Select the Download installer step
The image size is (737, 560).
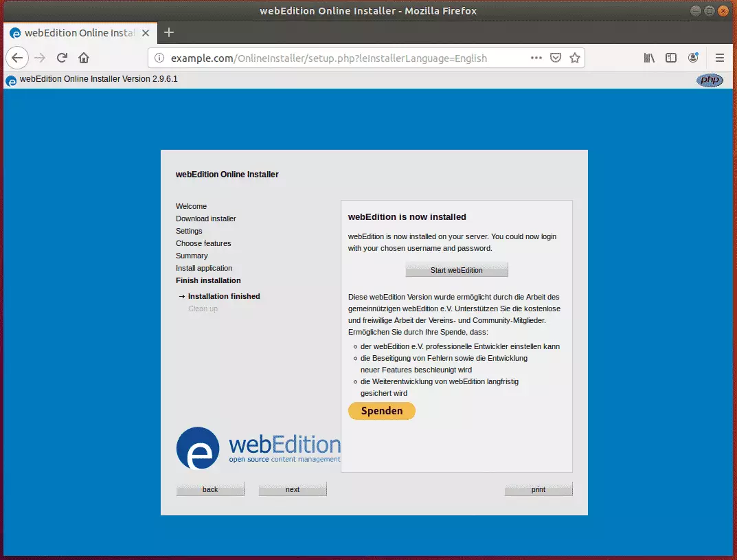(206, 219)
